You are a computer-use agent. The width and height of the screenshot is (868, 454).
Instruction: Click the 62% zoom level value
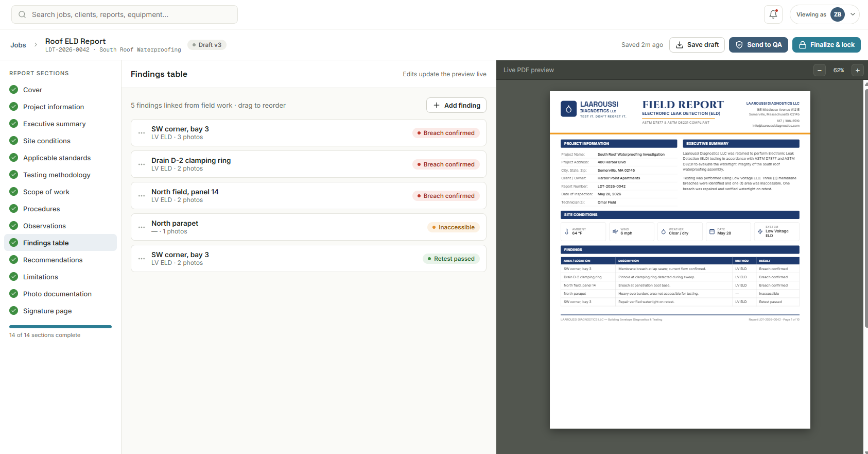[839, 70]
